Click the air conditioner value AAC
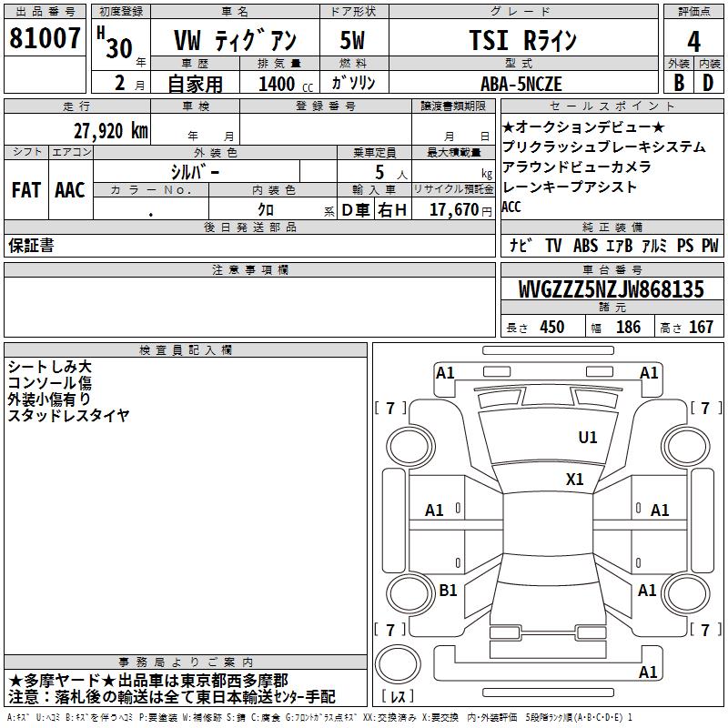Screen dimensions: 728x728 coord(70,190)
